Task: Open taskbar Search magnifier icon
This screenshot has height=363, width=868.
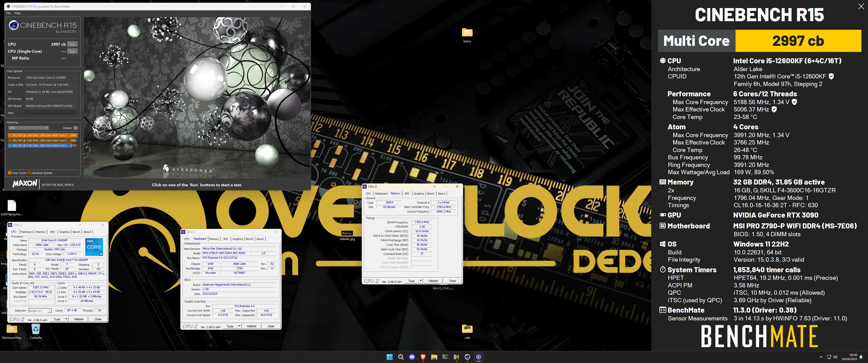Action: (401, 357)
